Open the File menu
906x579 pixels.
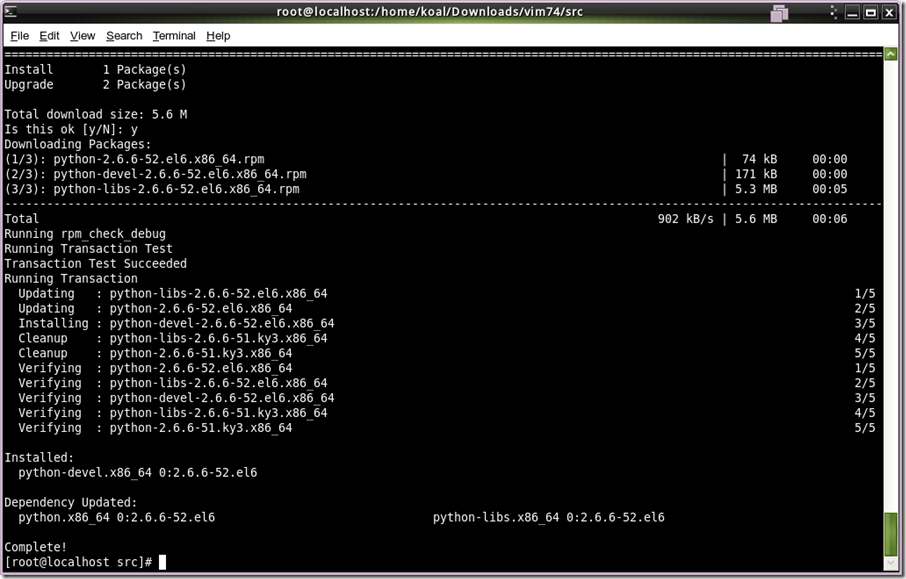(20, 36)
